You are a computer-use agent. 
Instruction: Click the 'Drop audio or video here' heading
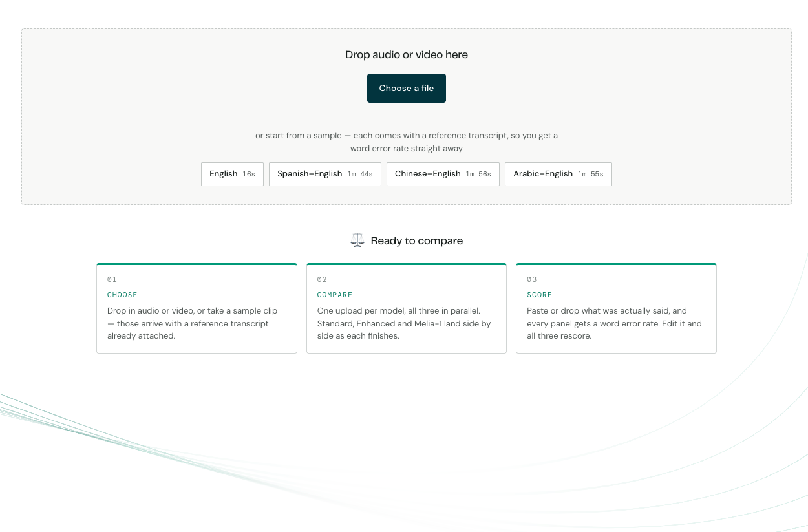(x=407, y=54)
